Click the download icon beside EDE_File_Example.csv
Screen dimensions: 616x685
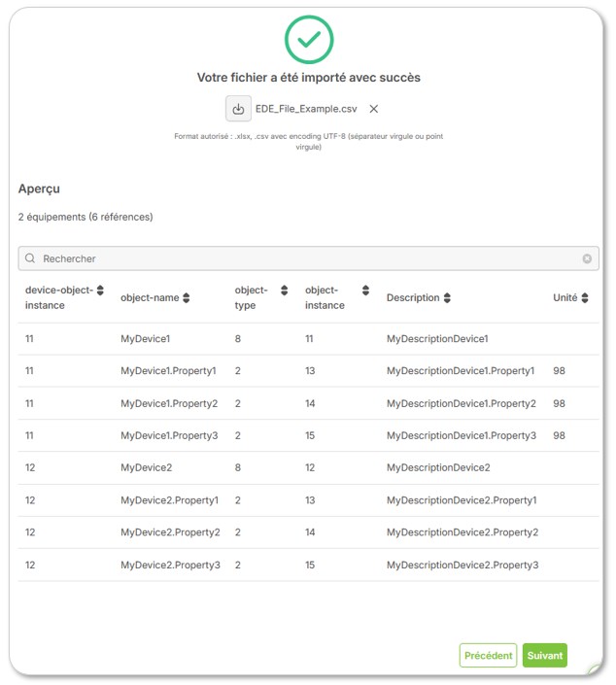click(238, 109)
